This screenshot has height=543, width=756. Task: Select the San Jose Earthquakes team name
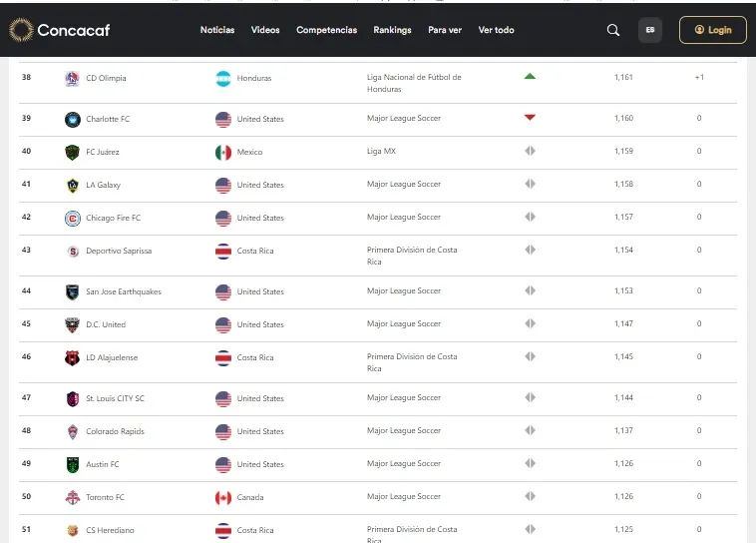pos(124,291)
